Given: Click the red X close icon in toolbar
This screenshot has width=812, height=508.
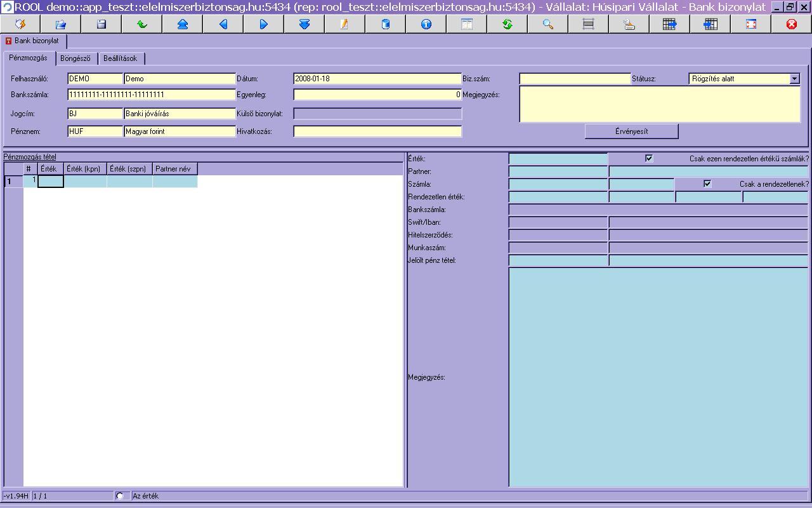Looking at the screenshot, I should pyautogui.click(x=791, y=24).
